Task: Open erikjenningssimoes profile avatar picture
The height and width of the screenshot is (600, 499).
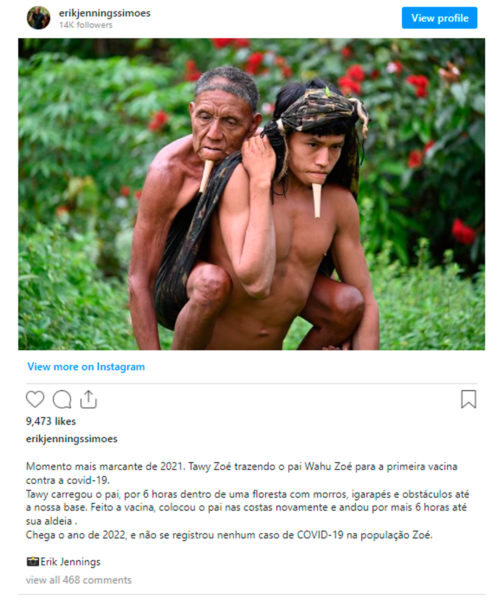Action: (x=38, y=18)
